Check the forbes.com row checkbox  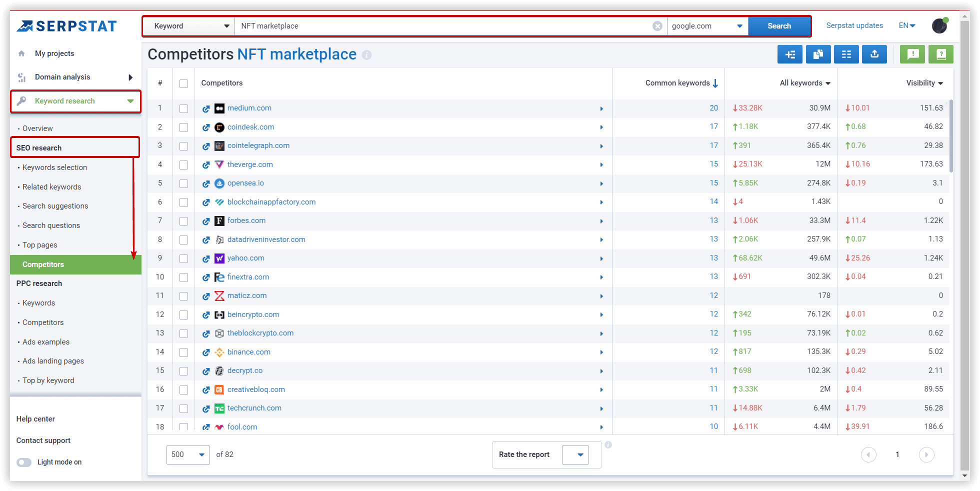pyautogui.click(x=184, y=221)
